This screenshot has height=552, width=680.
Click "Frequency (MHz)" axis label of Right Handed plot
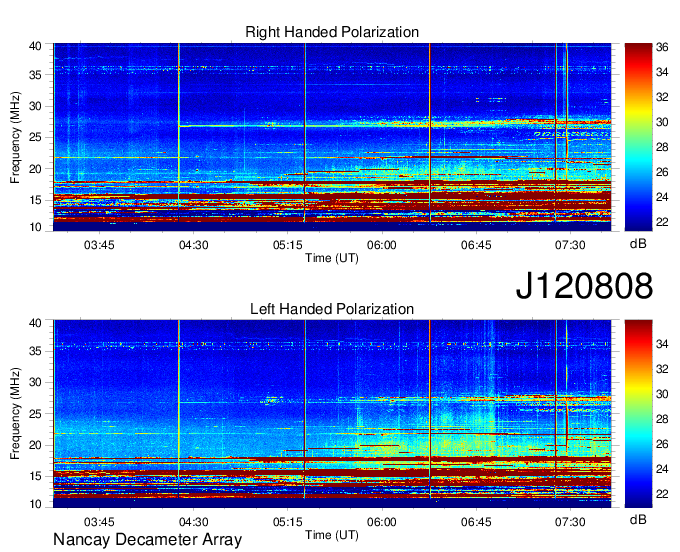pyautogui.click(x=15, y=137)
